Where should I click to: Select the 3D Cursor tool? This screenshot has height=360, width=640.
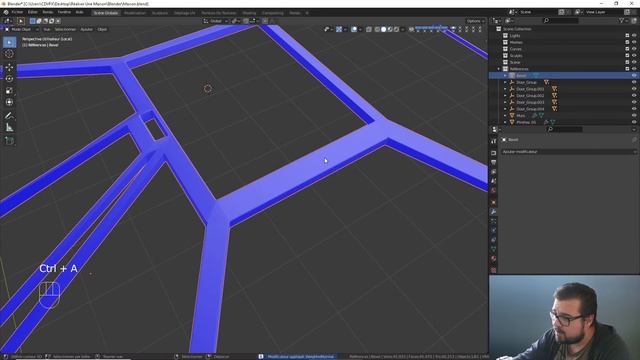[x=9, y=54]
